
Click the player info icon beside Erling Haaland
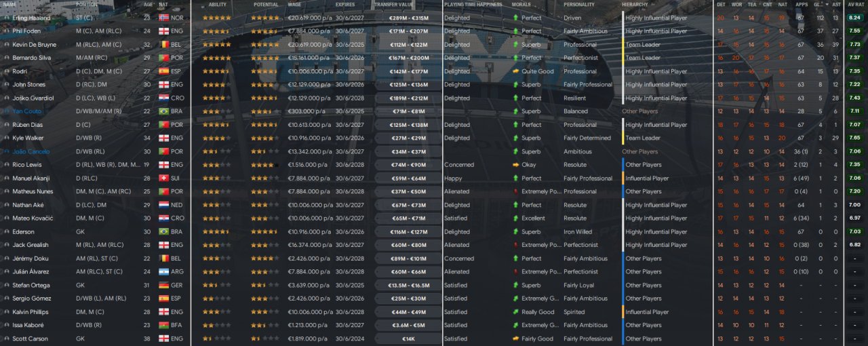point(6,18)
